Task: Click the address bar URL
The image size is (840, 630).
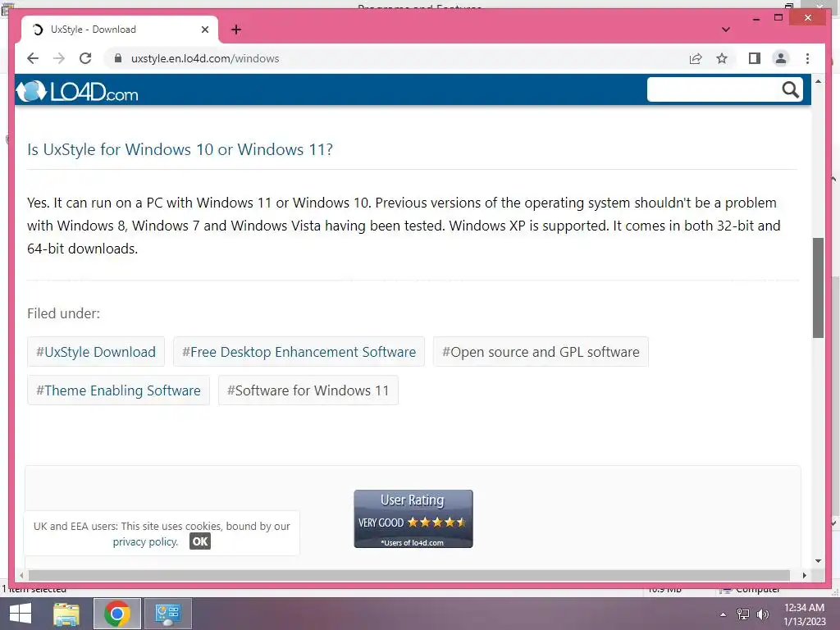Action: click(205, 58)
